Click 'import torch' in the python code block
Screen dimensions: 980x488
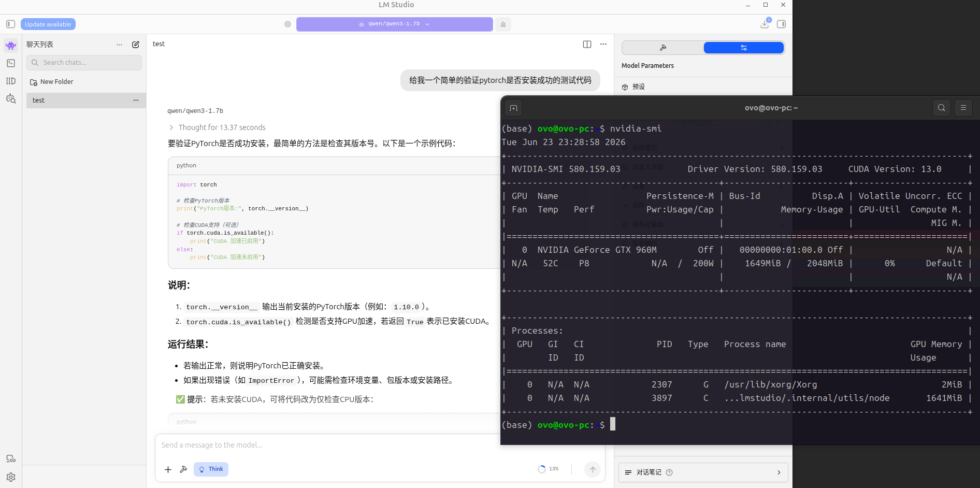197,185
